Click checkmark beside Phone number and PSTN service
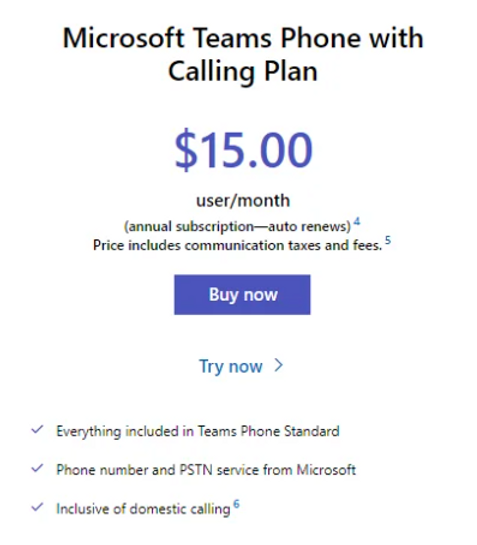 pos(37,468)
